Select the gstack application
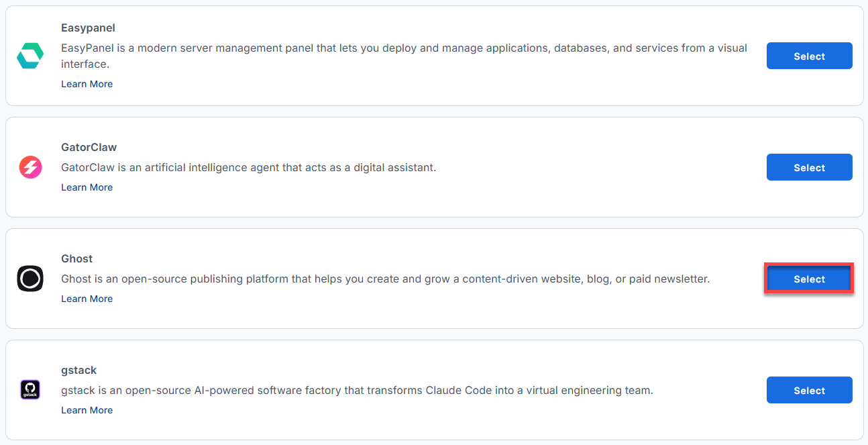The height and width of the screenshot is (445, 868). pyautogui.click(x=809, y=390)
